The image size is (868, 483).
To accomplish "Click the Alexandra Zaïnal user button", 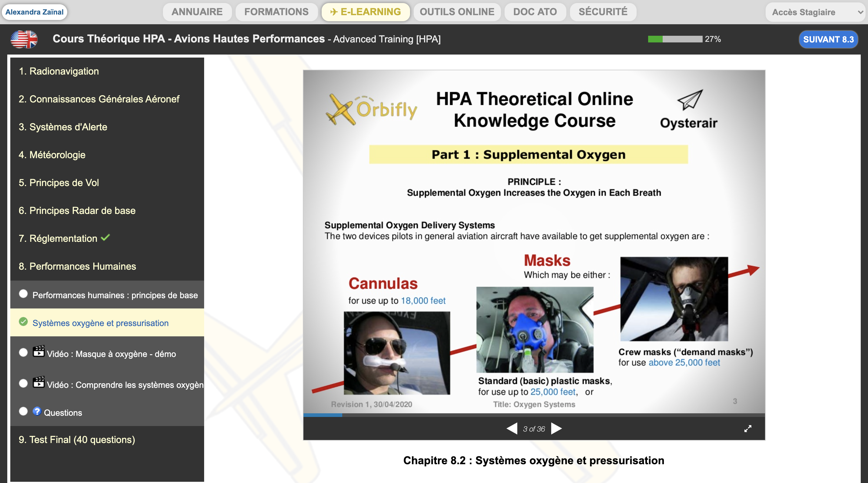I will pyautogui.click(x=34, y=12).
